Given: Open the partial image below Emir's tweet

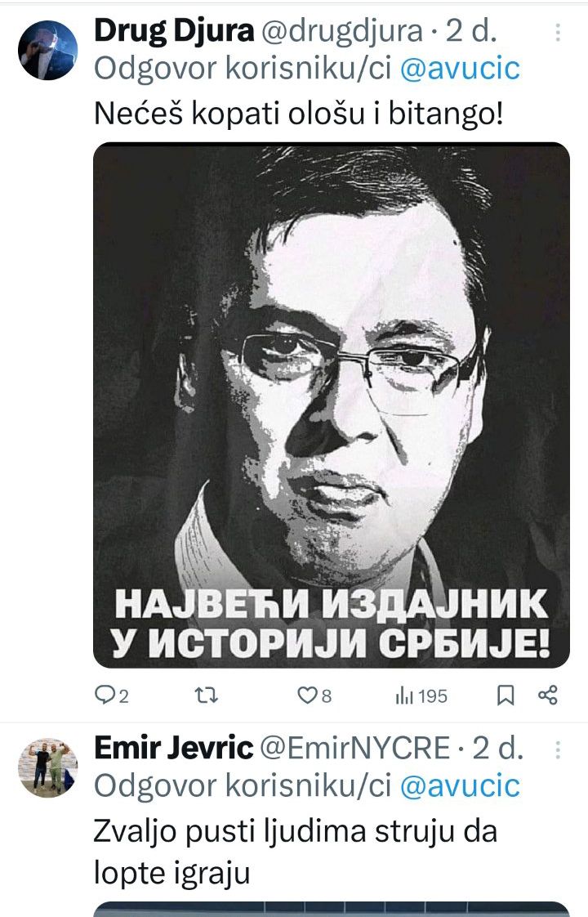Looking at the screenshot, I should tap(332, 910).
